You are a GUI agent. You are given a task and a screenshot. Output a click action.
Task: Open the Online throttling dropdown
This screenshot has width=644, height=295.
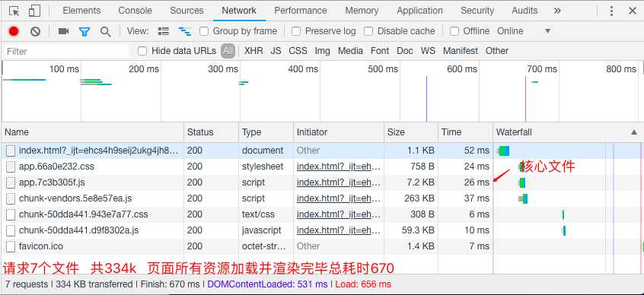point(524,31)
